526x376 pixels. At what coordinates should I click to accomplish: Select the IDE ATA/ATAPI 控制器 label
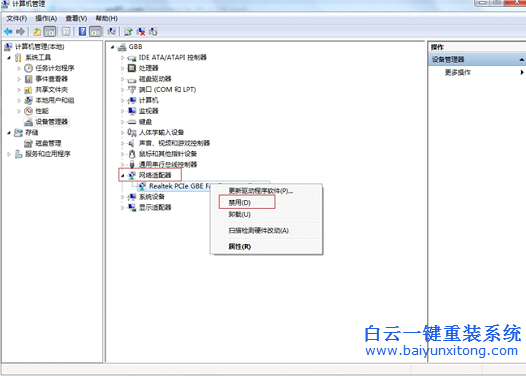click(172, 57)
